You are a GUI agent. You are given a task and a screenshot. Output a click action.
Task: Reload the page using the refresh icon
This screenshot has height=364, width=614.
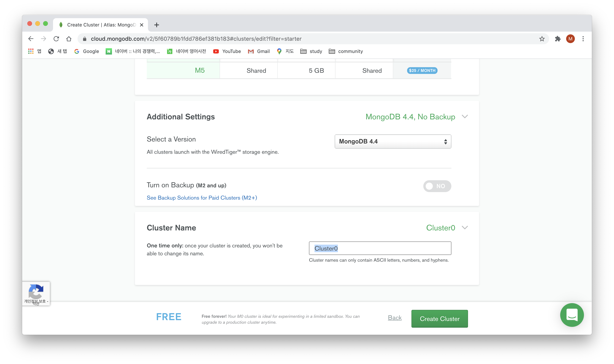(56, 39)
